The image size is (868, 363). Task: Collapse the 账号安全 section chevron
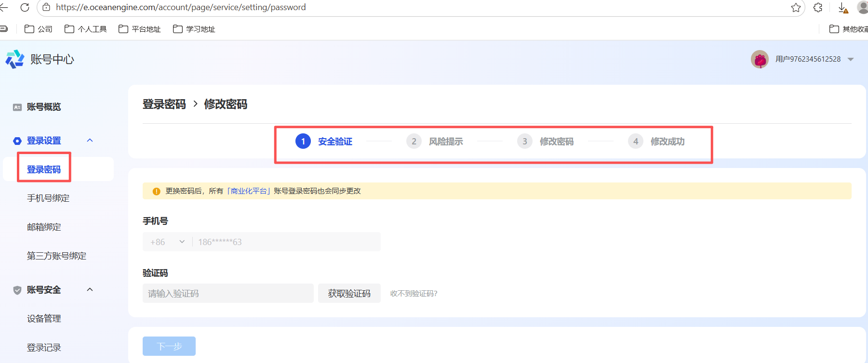(90, 289)
